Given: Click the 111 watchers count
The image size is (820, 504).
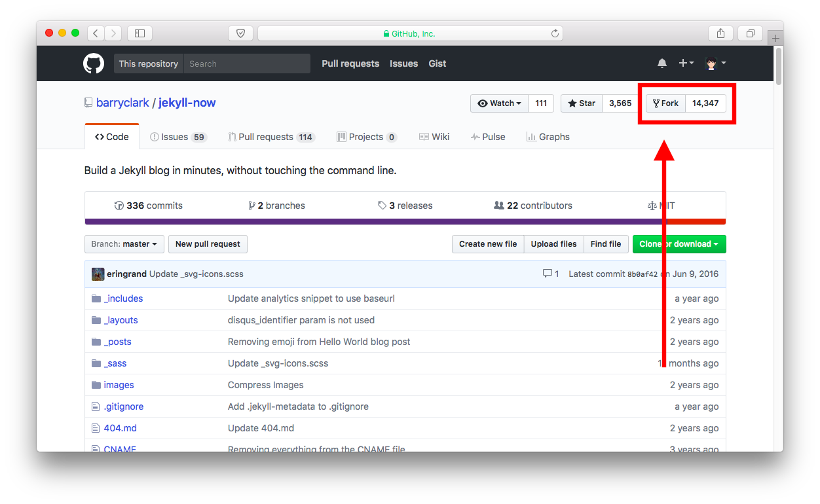Looking at the screenshot, I should [541, 103].
